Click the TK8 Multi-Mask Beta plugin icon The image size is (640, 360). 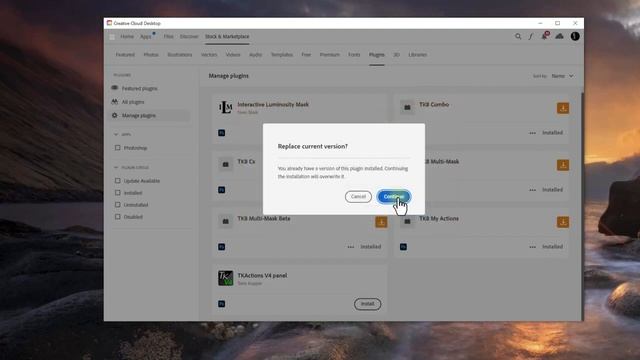[225, 221]
